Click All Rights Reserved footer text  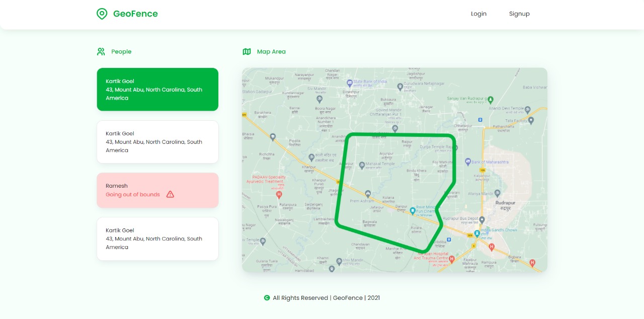pos(327,298)
